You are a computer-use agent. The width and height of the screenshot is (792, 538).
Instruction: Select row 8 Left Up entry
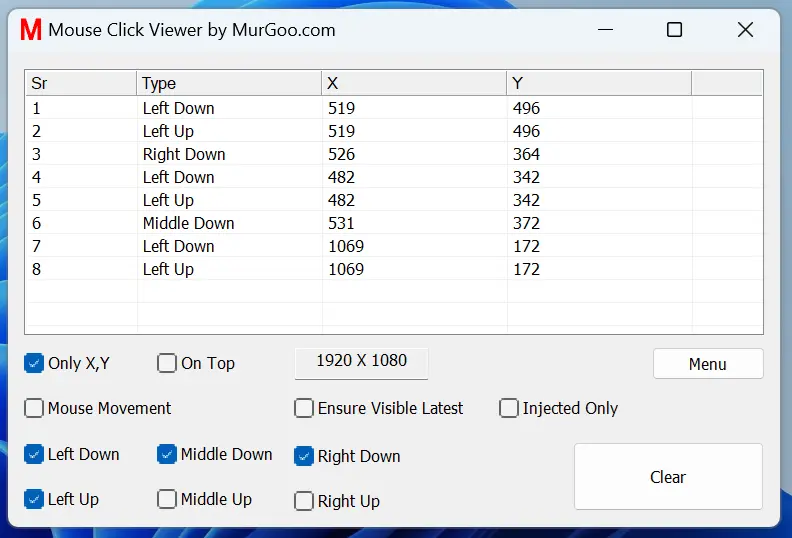click(x=394, y=269)
